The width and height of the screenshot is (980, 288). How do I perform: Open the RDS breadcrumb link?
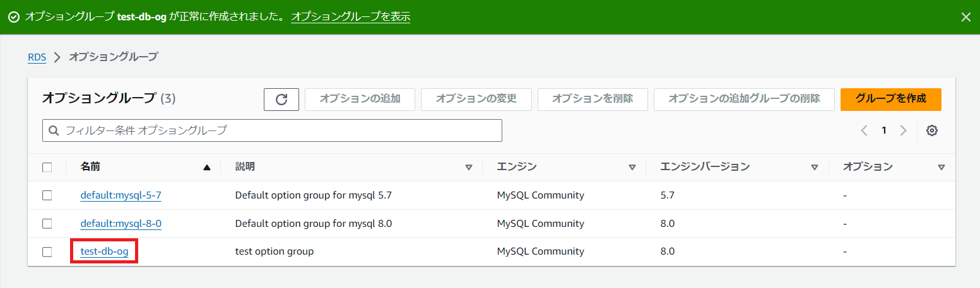click(37, 57)
